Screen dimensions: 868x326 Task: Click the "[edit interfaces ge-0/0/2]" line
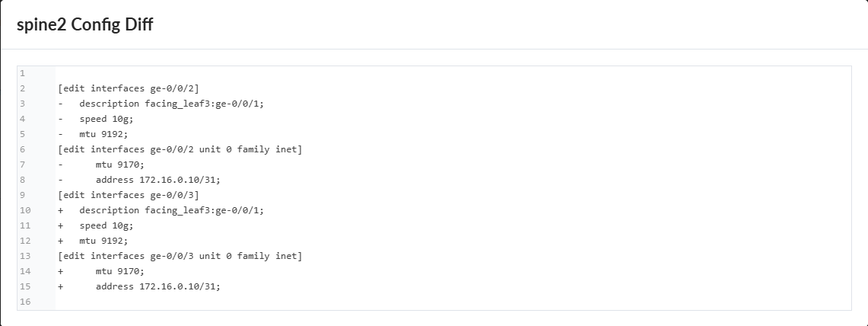coord(129,88)
